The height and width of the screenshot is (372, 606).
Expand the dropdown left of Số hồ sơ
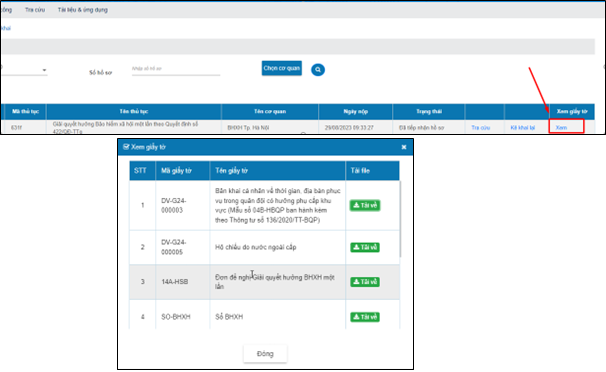pyautogui.click(x=24, y=70)
